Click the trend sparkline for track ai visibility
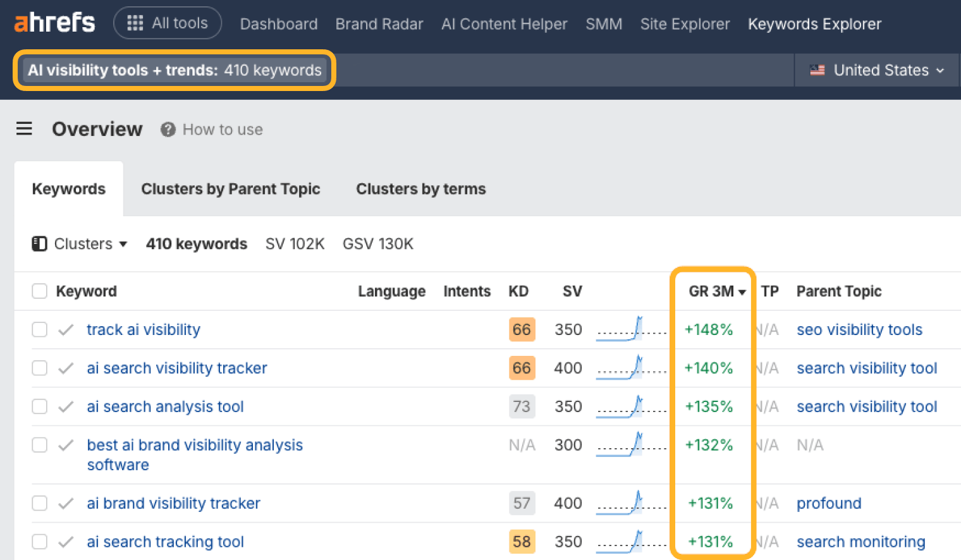The height and width of the screenshot is (560, 961). click(x=631, y=329)
